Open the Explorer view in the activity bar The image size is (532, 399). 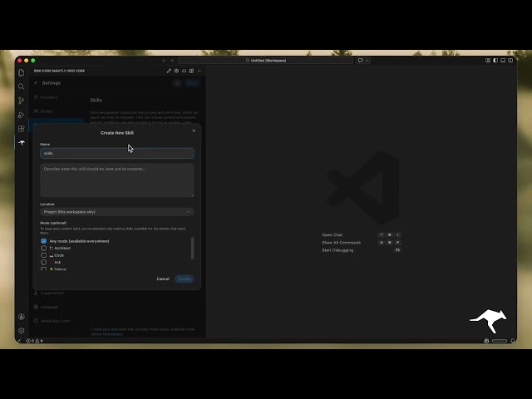point(22,72)
